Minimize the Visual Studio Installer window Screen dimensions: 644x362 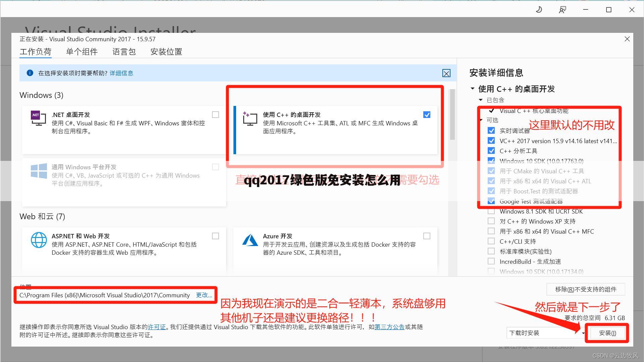coord(586,10)
